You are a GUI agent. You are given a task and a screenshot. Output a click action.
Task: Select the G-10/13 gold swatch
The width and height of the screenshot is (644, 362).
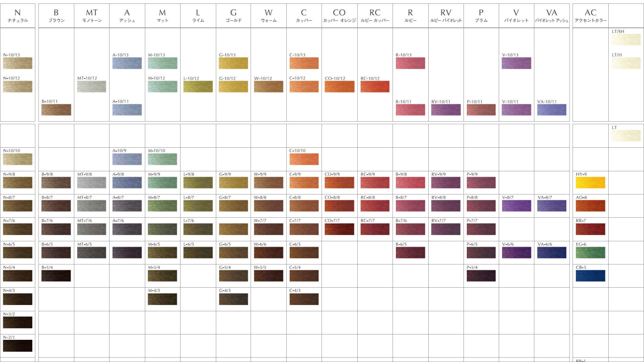233,63
